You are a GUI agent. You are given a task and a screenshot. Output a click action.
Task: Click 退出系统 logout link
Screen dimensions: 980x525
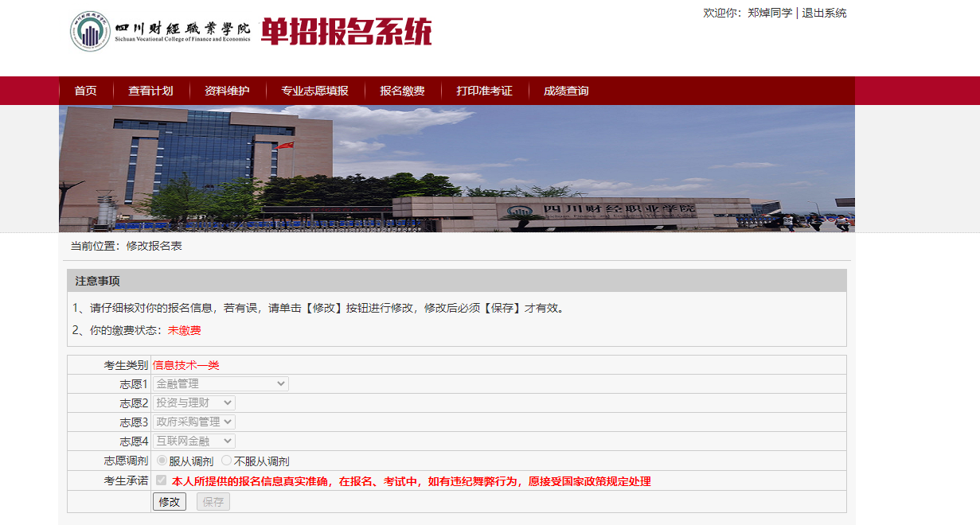tap(824, 13)
